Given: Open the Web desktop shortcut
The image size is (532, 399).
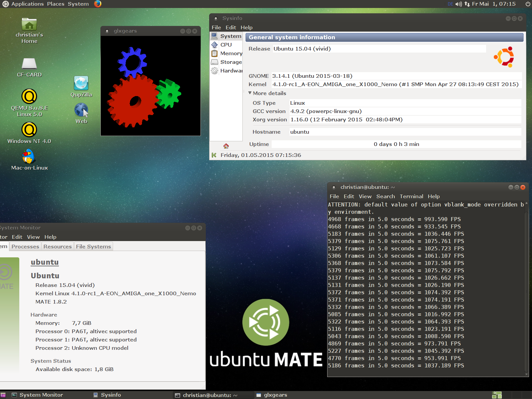Looking at the screenshot, I should (x=81, y=110).
